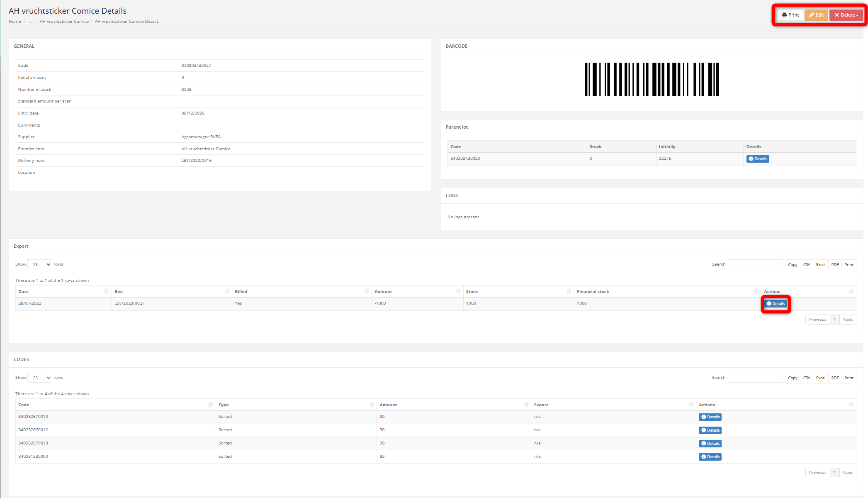Click delivery note LEV/2020/0016
This screenshot has width=868, height=498.
tap(197, 161)
